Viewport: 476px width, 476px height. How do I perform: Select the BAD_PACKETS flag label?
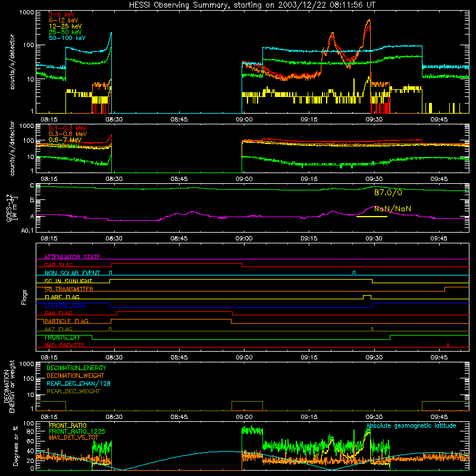[65, 345]
